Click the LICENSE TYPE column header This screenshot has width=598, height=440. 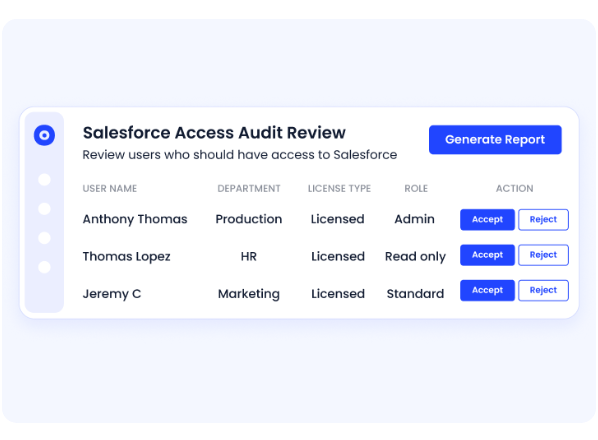pos(339,188)
